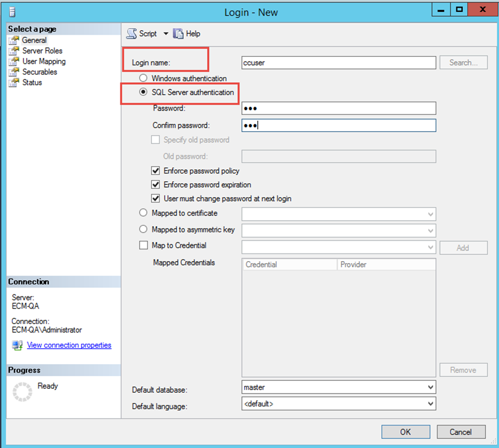Disable User must change password at next login
This screenshot has height=448, width=499.
tap(156, 199)
